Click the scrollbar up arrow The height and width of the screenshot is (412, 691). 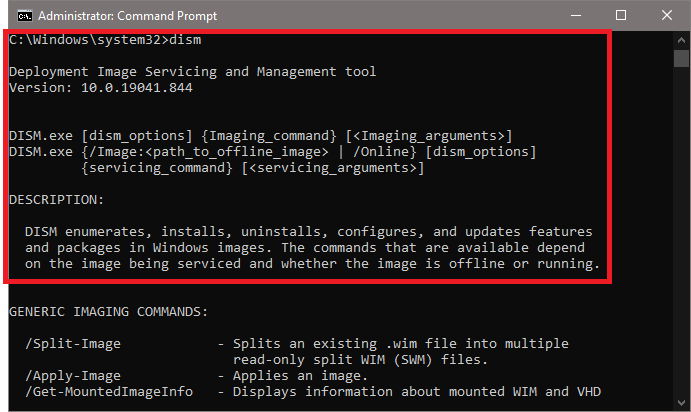point(681,40)
